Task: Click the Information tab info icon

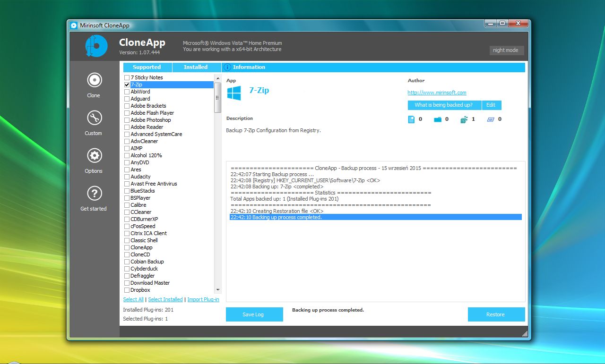Action: point(227,68)
